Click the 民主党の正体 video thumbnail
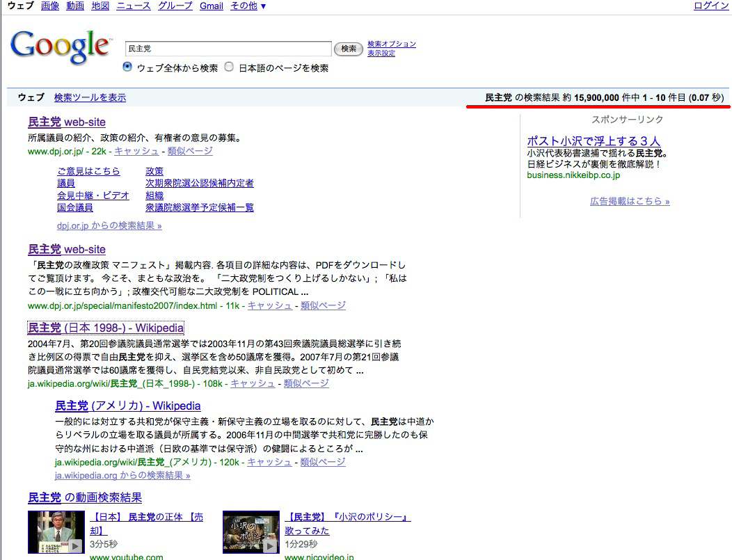Image resolution: width=732 pixels, height=560 pixels. click(x=56, y=532)
